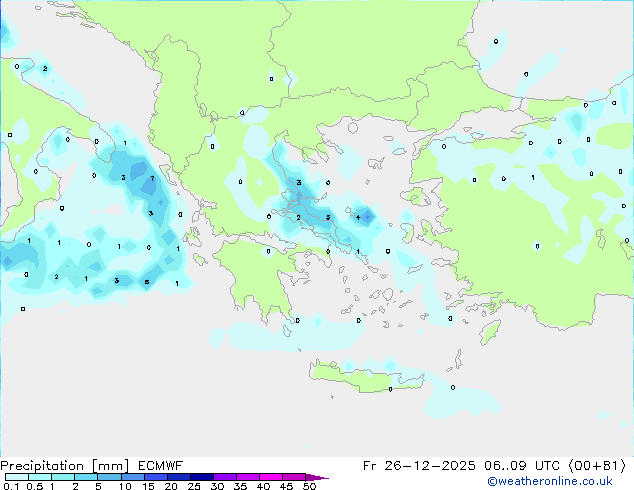Viewport: 634px width, 490px height.
Task: Click the legend label '35'
Action: point(240,486)
